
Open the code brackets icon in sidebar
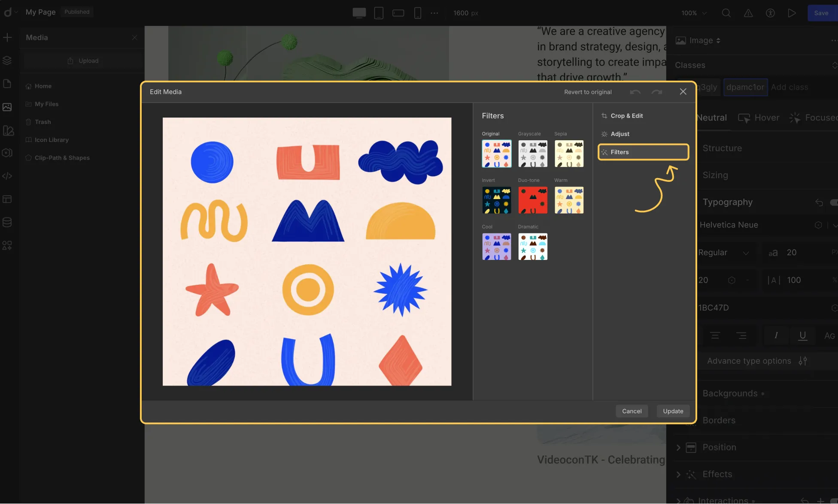coord(7,176)
